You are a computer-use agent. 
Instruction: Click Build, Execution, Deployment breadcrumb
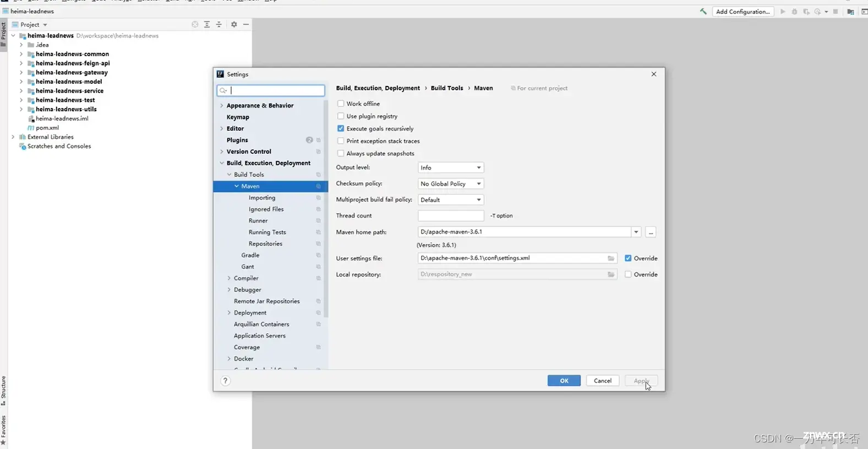coord(378,88)
